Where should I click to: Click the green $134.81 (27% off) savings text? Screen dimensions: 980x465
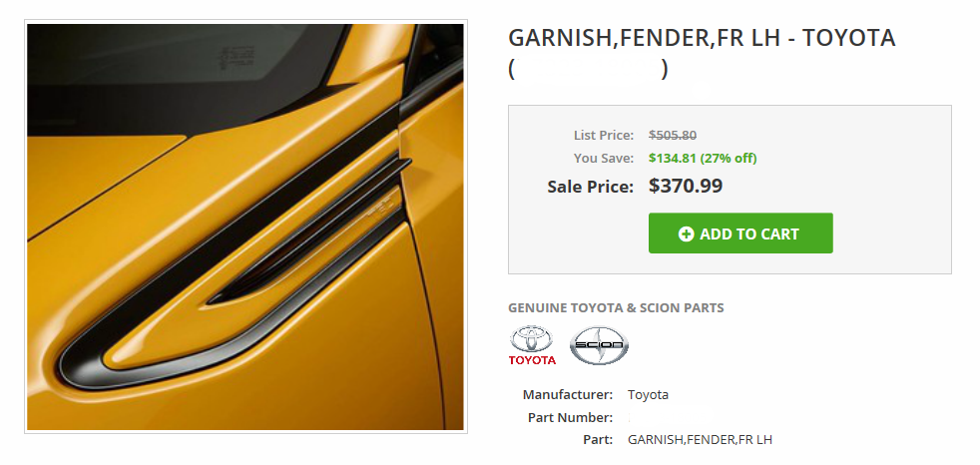(x=703, y=158)
